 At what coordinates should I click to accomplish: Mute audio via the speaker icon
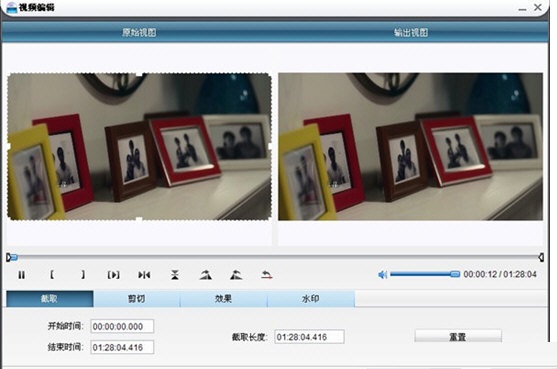pos(383,275)
